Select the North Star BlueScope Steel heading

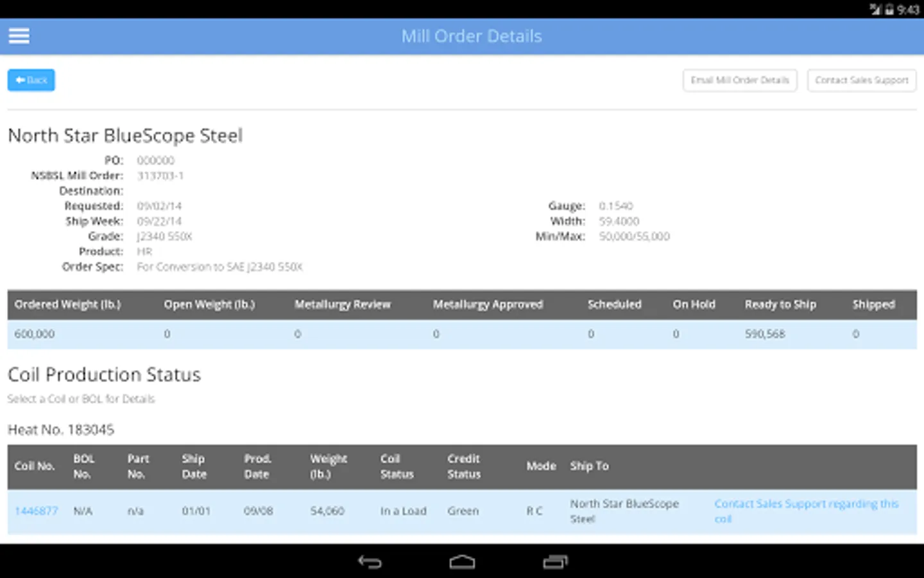[x=125, y=136]
